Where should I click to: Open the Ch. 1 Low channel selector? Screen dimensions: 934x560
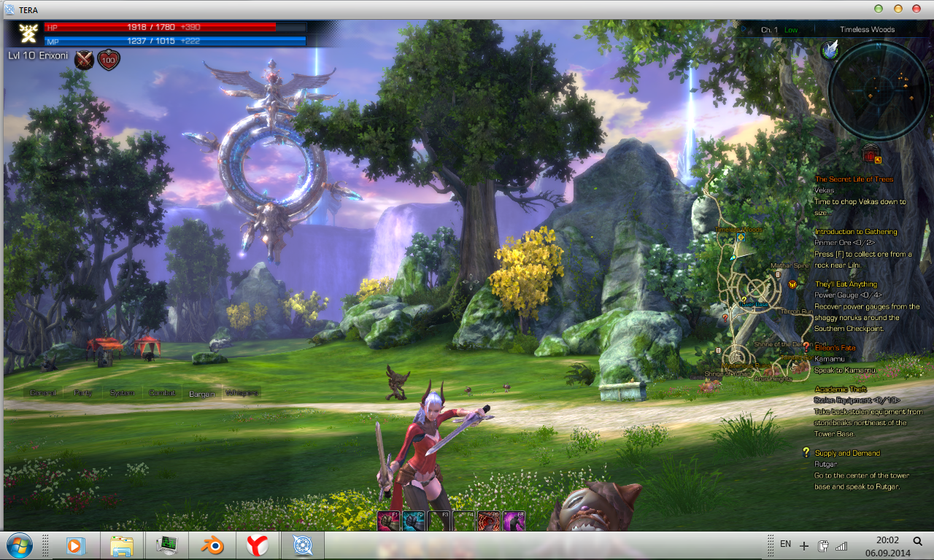click(x=779, y=30)
